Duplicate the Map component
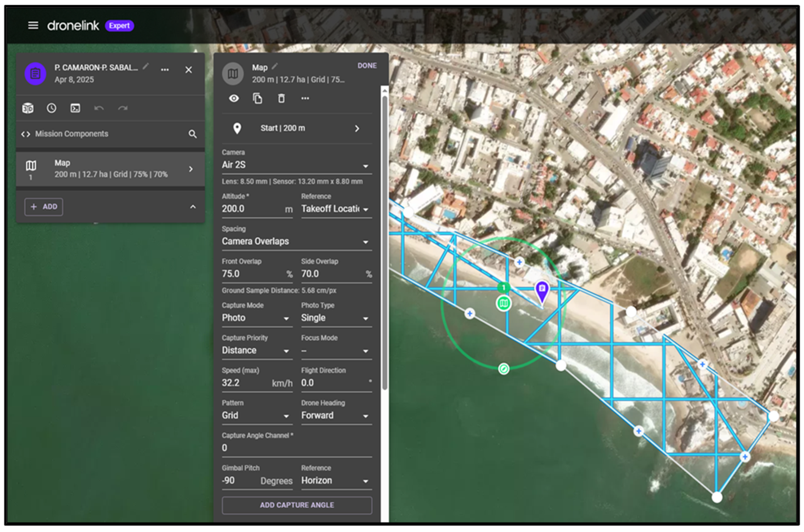The width and height of the screenshot is (804, 532). pyautogui.click(x=257, y=98)
